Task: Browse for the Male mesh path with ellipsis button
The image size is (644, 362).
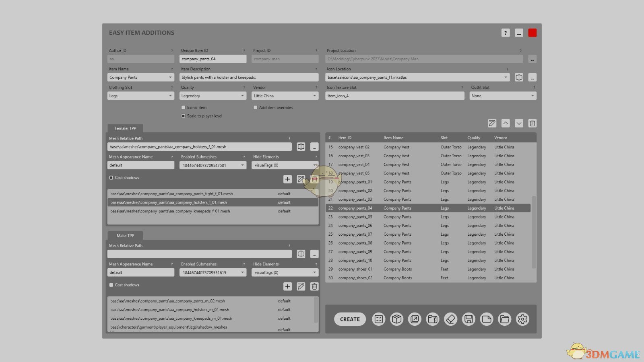Action: point(314,254)
